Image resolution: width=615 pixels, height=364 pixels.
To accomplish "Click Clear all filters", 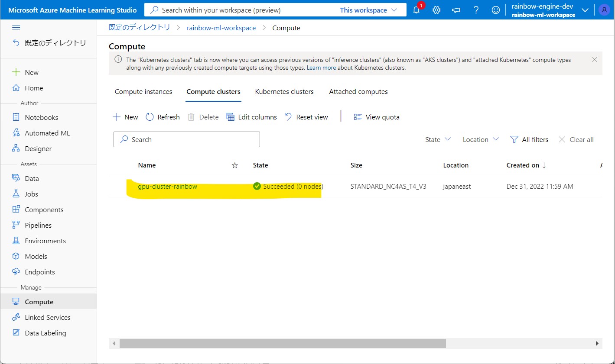I will point(576,139).
